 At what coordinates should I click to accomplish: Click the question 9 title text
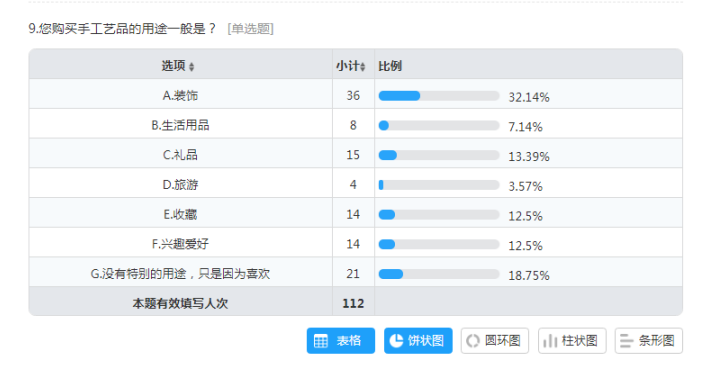[122, 29]
